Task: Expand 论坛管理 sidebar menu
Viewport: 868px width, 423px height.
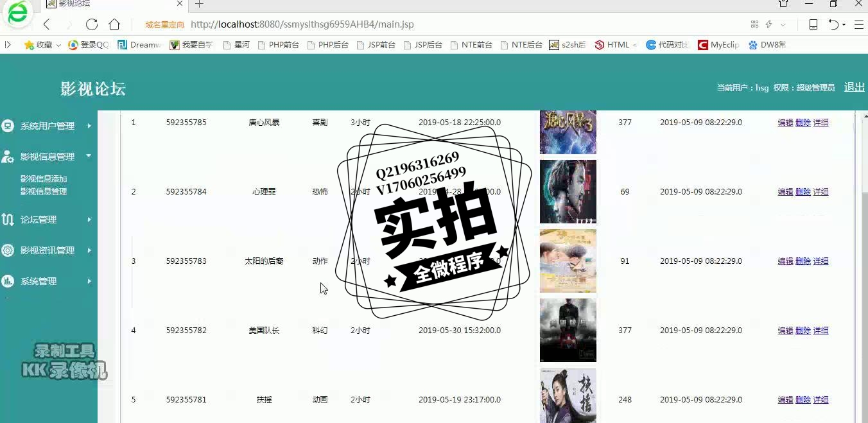Action: pyautogui.click(x=46, y=220)
